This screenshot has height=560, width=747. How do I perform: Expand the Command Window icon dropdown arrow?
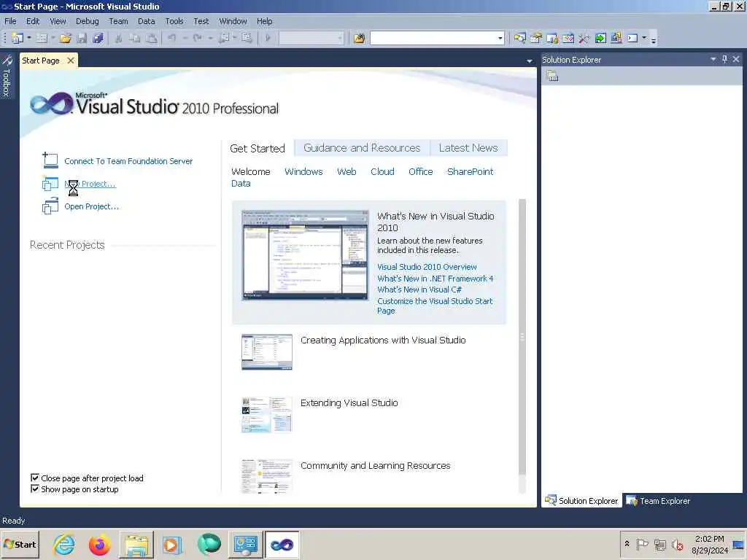point(644,38)
